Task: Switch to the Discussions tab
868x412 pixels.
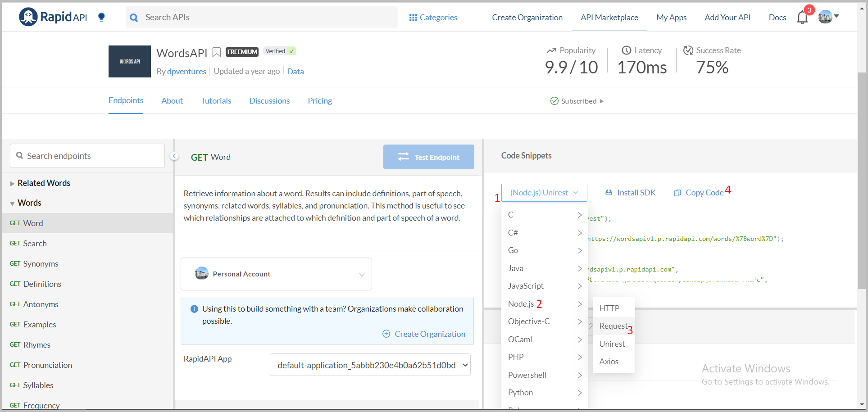Action: pos(269,101)
